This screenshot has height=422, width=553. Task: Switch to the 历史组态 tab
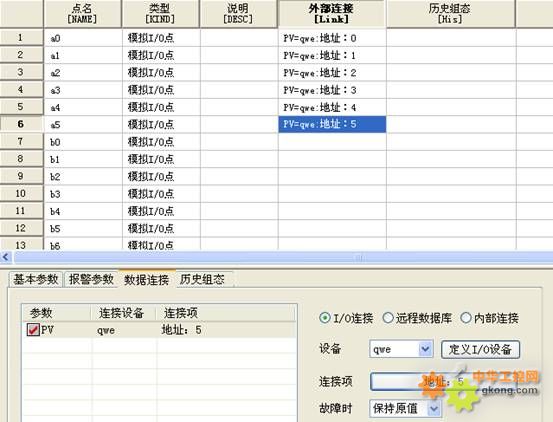pyautogui.click(x=202, y=280)
